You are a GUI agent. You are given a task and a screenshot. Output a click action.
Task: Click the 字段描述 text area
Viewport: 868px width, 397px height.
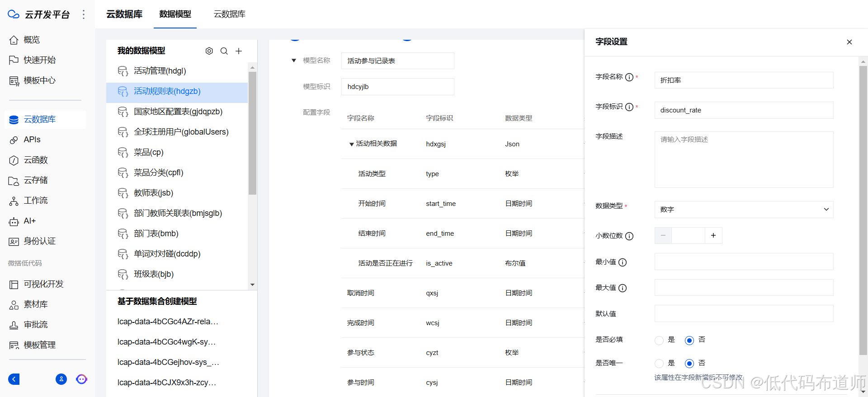point(744,159)
